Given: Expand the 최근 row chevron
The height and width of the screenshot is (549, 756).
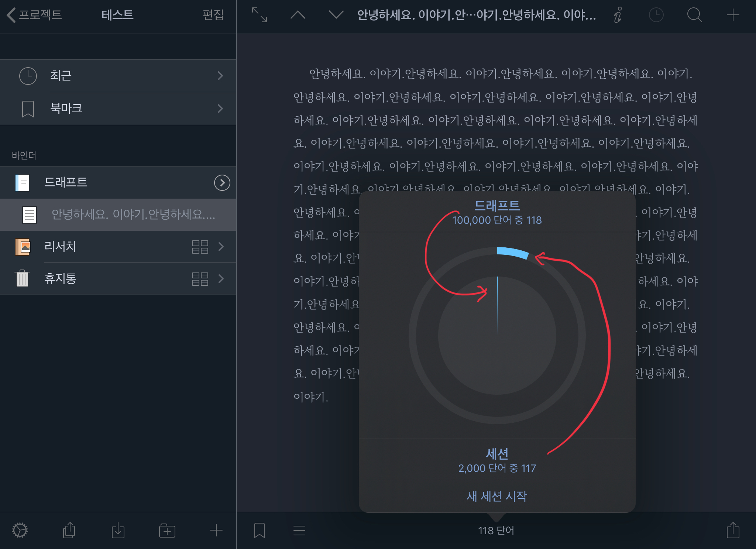Looking at the screenshot, I should pyautogui.click(x=220, y=76).
